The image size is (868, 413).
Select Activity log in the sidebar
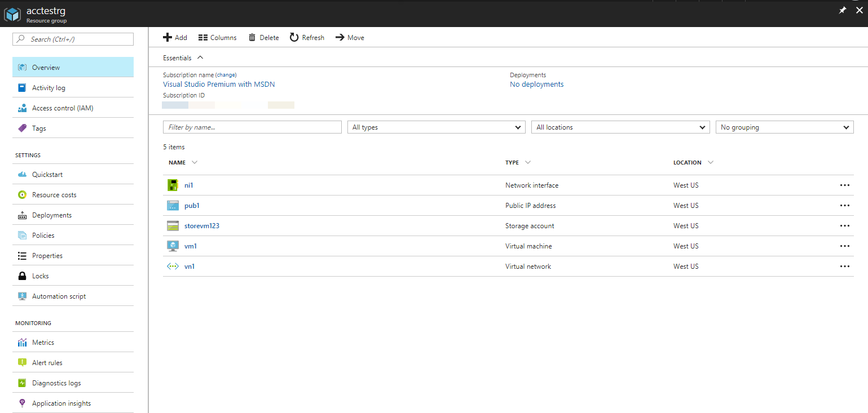49,88
